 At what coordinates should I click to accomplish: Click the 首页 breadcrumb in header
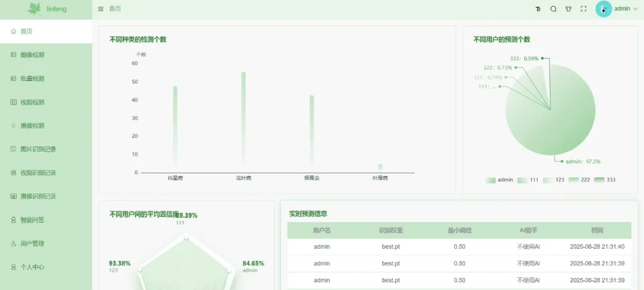(x=115, y=8)
